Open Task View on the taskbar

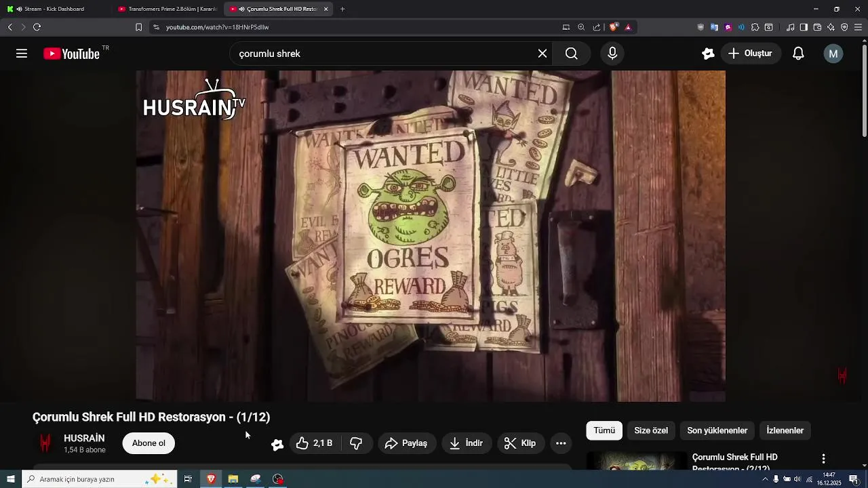(x=188, y=479)
